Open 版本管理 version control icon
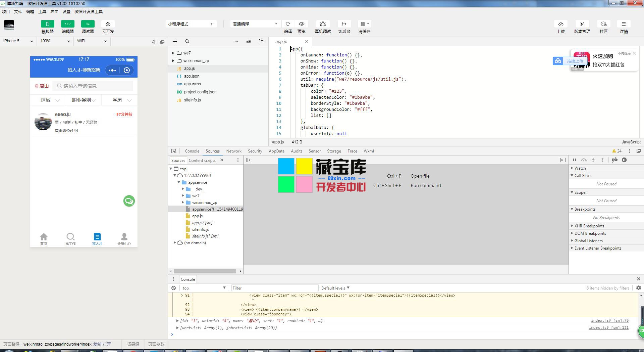The width and height of the screenshot is (644, 352). pyautogui.click(x=582, y=24)
